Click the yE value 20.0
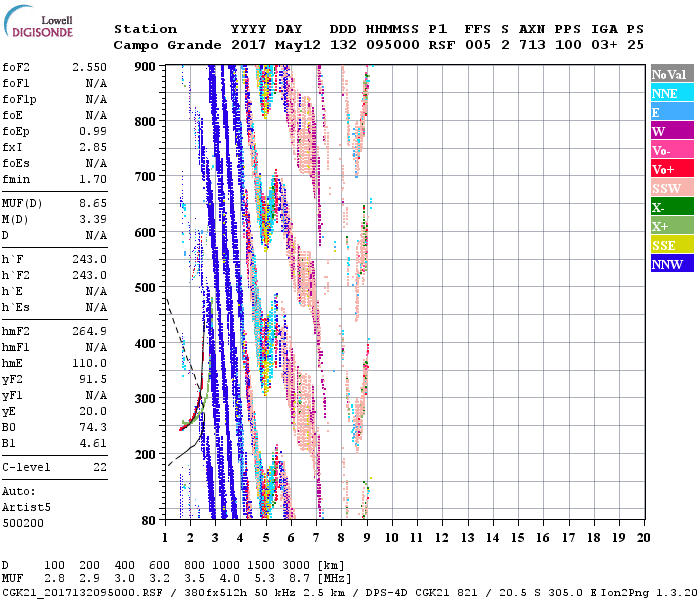The width and height of the screenshot is (700, 600). coord(93,411)
